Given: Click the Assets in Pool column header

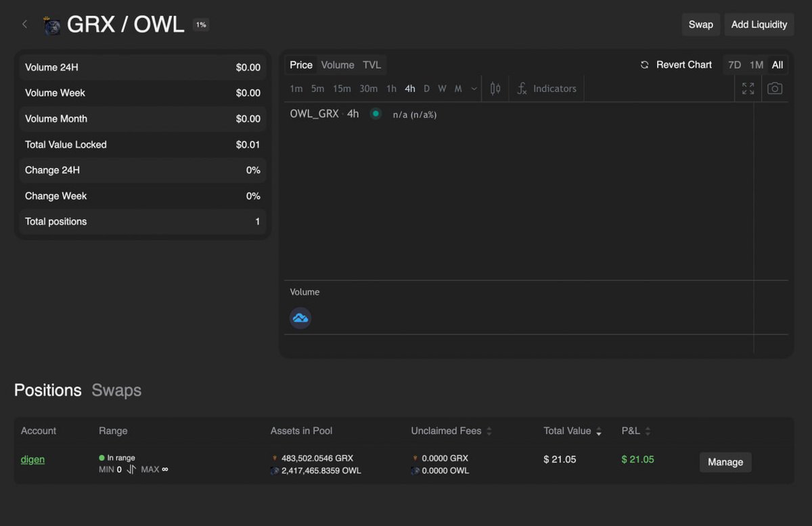Looking at the screenshot, I should pyautogui.click(x=301, y=431).
